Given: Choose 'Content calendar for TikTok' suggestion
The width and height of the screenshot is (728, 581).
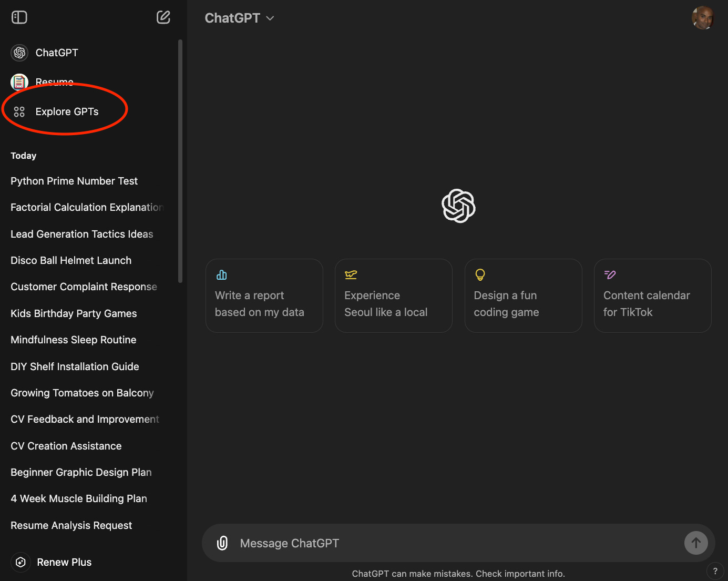Looking at the screenshot, I should click(x=653, y=295).
